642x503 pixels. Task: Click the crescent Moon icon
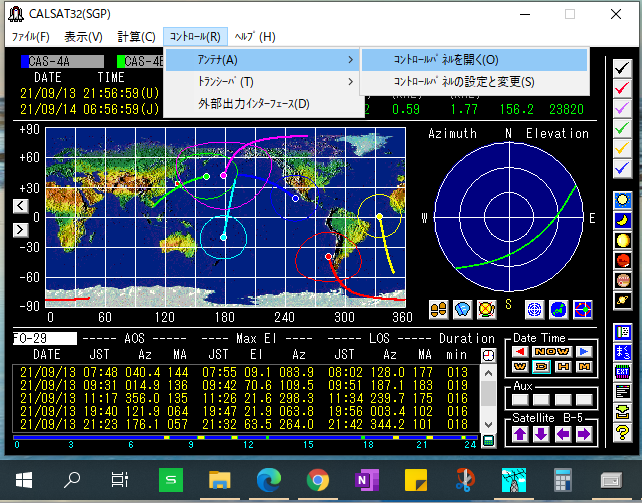tap(622, 219)
